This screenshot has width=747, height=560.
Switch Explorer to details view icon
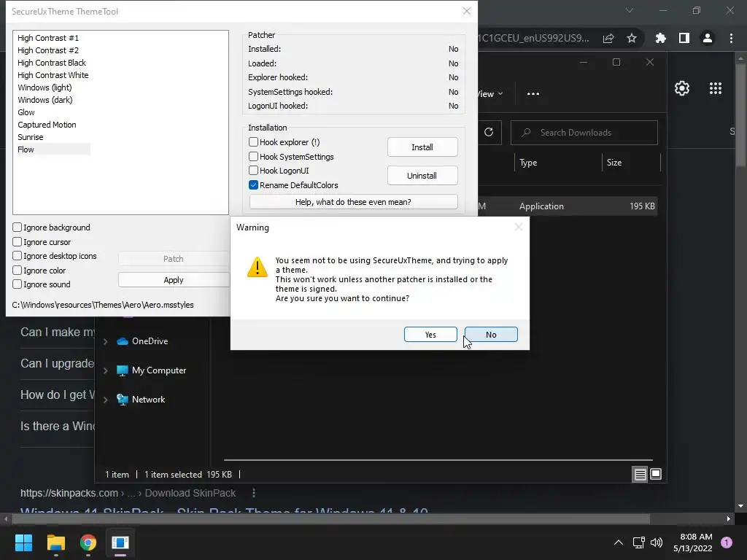tap(640, 474)
